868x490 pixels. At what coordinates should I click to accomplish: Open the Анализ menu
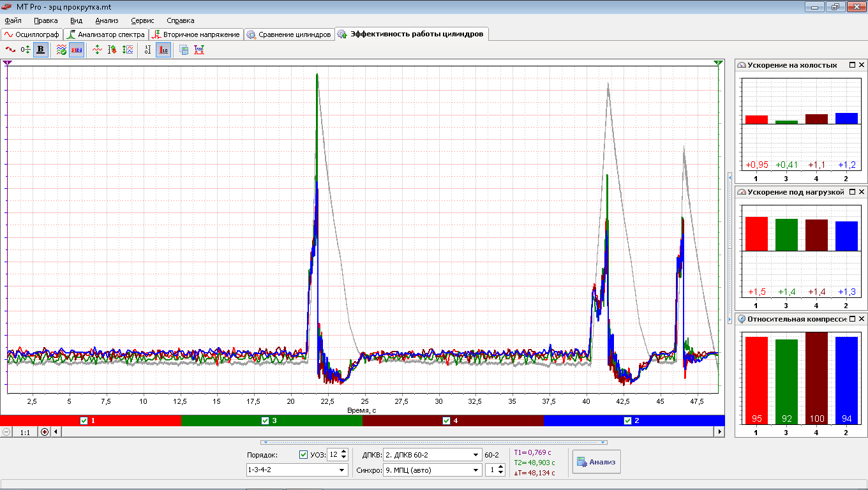(x=107, y=20)
